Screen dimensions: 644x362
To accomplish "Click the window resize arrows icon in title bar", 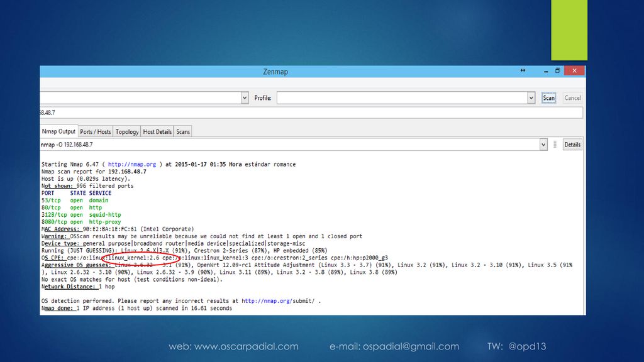I will click(523, 70).
